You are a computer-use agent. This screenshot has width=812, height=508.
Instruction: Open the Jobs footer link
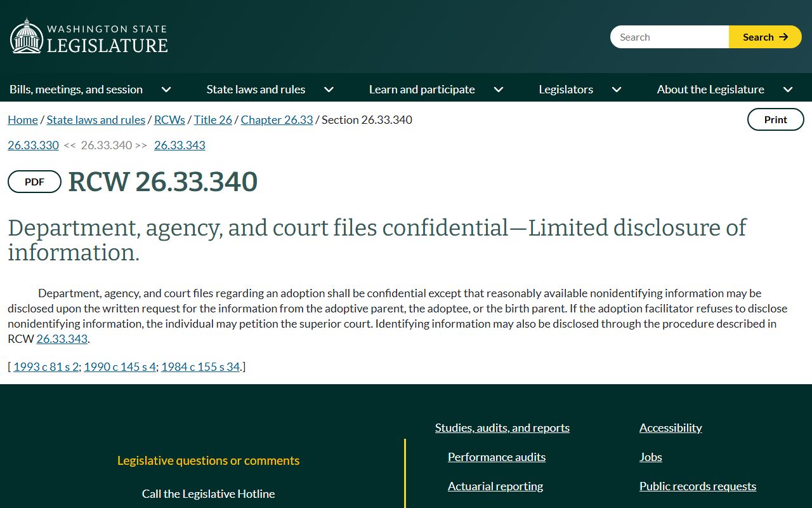point(651,457)
